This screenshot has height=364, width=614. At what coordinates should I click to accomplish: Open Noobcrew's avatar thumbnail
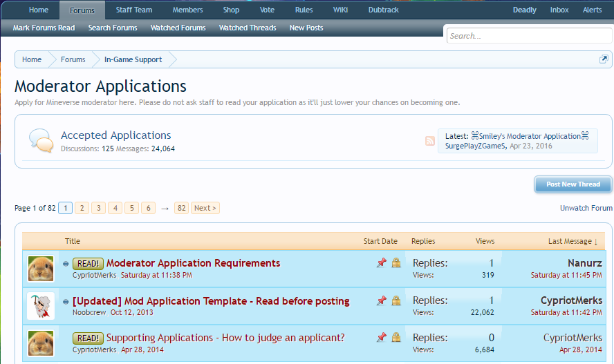[41, 306]
